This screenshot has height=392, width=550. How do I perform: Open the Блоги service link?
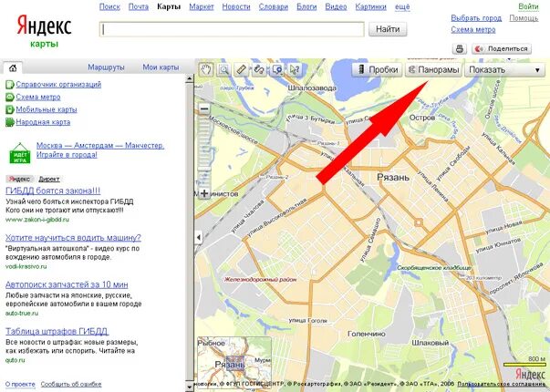[x=306, y=6]
